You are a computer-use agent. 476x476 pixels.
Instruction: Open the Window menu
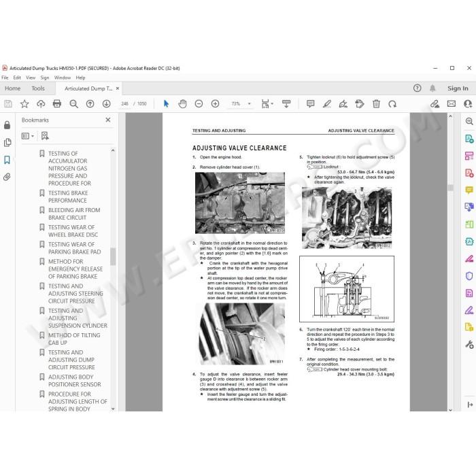point(63,78)
